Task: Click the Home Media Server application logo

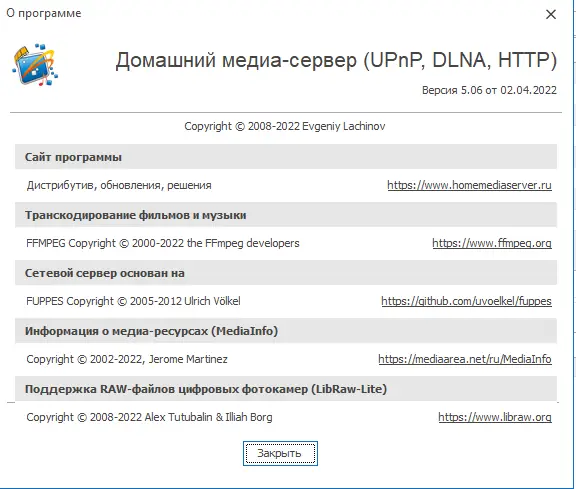Action: [35, 65]
